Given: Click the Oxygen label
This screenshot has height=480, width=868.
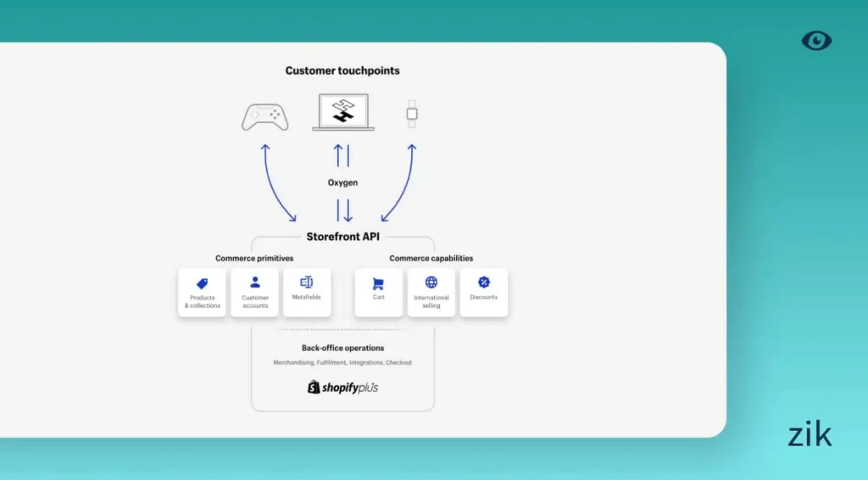Looking at the screenshot, I should coord(342,182).
